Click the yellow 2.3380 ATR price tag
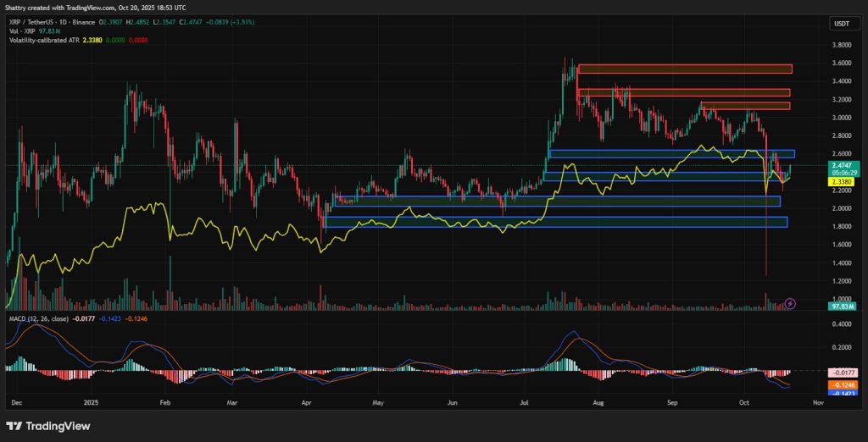 (843, 181)
